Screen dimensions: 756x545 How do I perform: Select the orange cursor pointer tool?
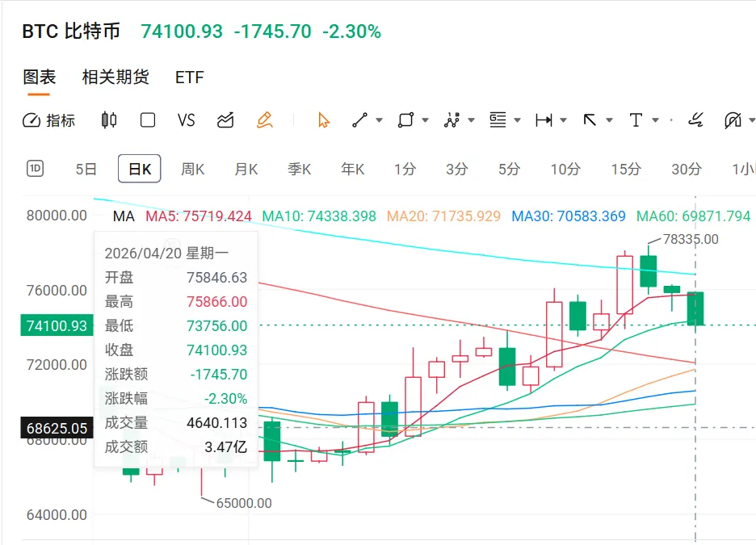(x=324, y=120)
